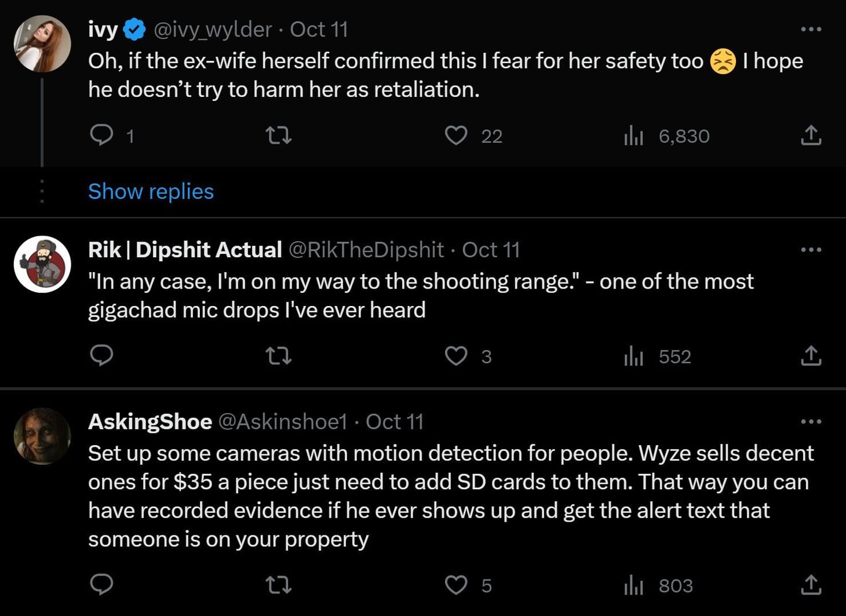Reply to ivy's tweet
The image size is (846, 616).
pos(102,136)
